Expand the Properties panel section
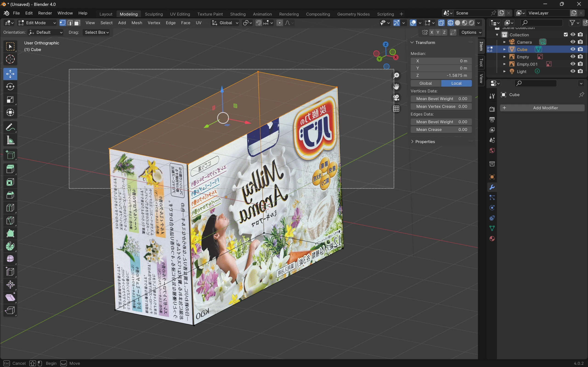 [425, 142]
